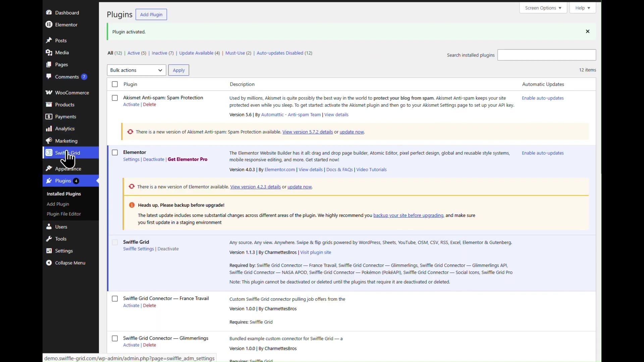The height and width of the screenshot is (362, 644).
Task: Filter by Auto-updates Disabled (12)
Action: click(284, 53)
